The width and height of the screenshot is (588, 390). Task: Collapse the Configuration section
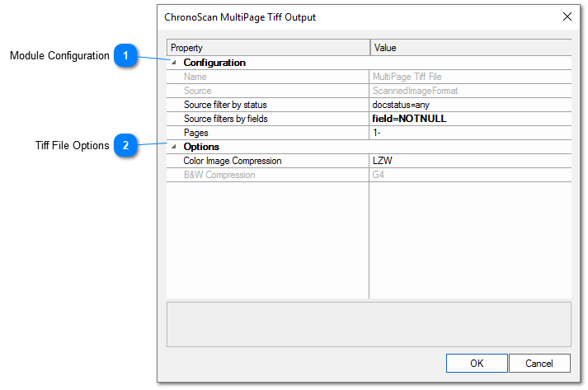pyautogui.click(x=174, y=63)
